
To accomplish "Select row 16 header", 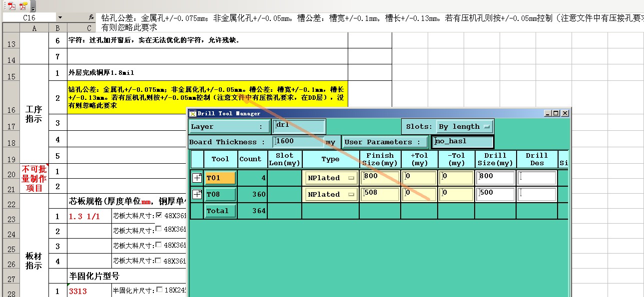I will (10, 98).
